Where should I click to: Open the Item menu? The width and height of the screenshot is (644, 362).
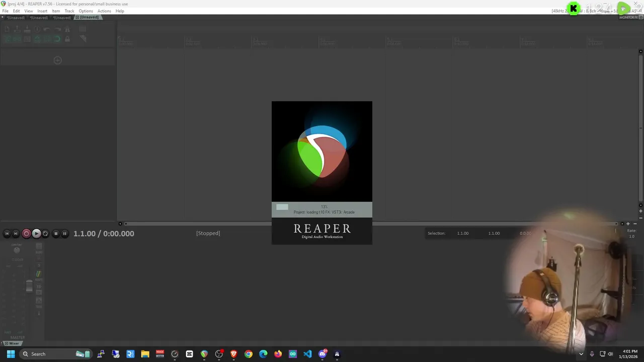pos(56,11)
